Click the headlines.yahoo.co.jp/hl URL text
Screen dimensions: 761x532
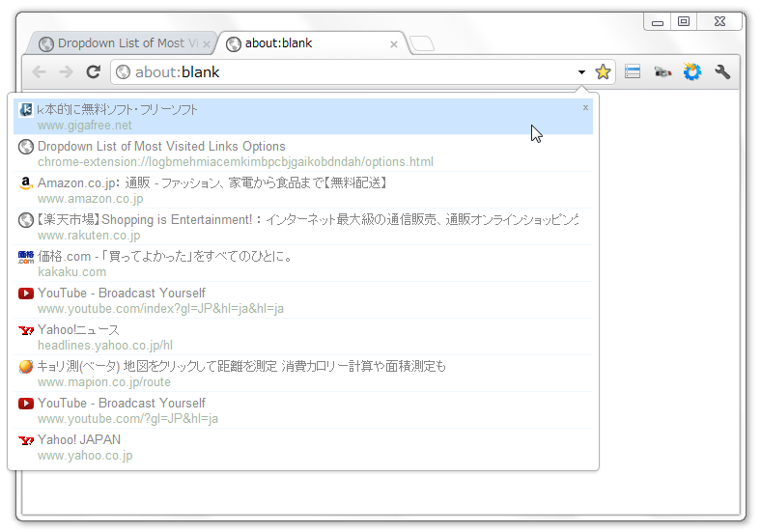[105, 345]
